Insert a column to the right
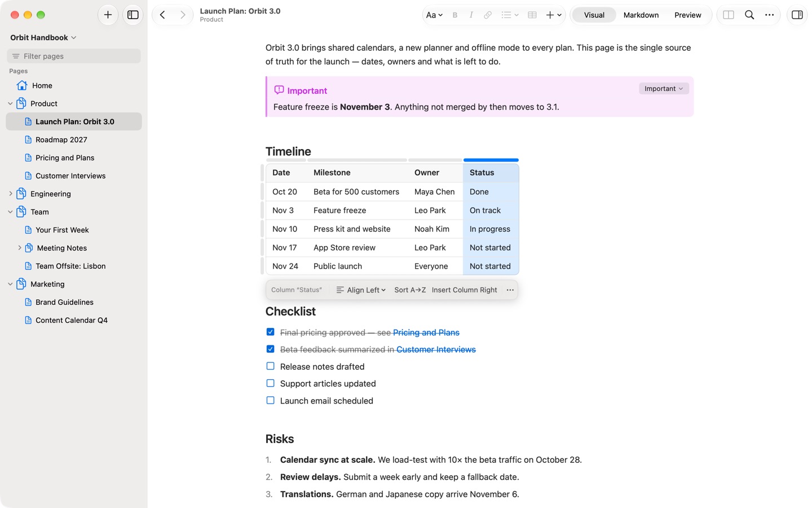 pyautogui.click(x=465, y=290)
